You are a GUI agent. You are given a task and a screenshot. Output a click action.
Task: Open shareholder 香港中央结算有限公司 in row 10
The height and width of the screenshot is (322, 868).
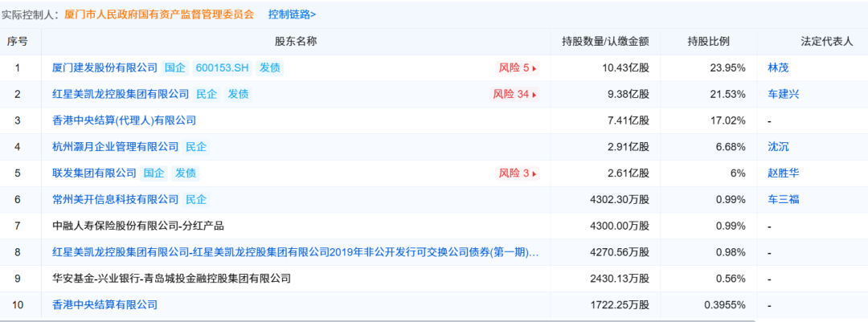104,304
